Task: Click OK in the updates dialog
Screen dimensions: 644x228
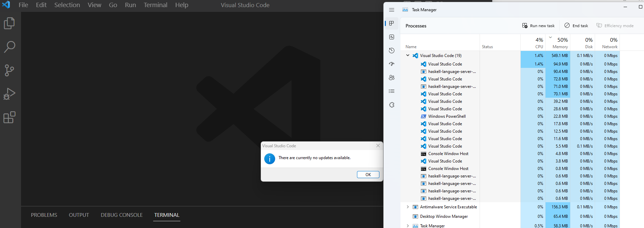Action: coord(368,174)
